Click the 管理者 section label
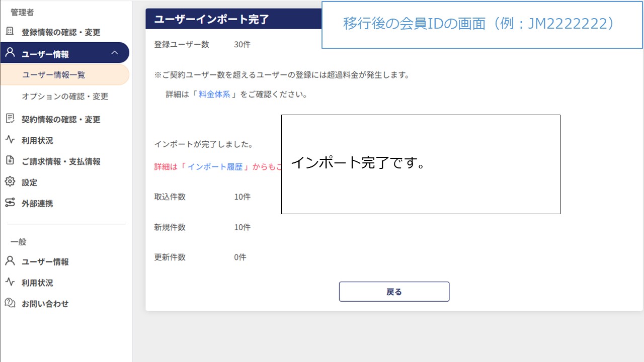 coord(22,12)
